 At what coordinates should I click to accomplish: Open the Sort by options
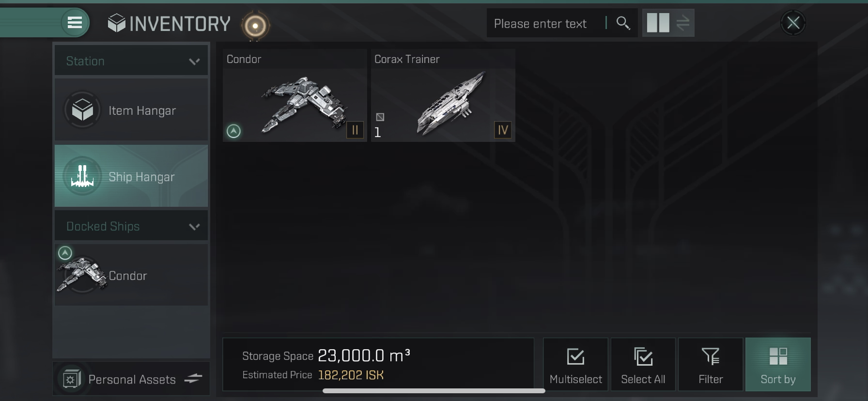778,365
